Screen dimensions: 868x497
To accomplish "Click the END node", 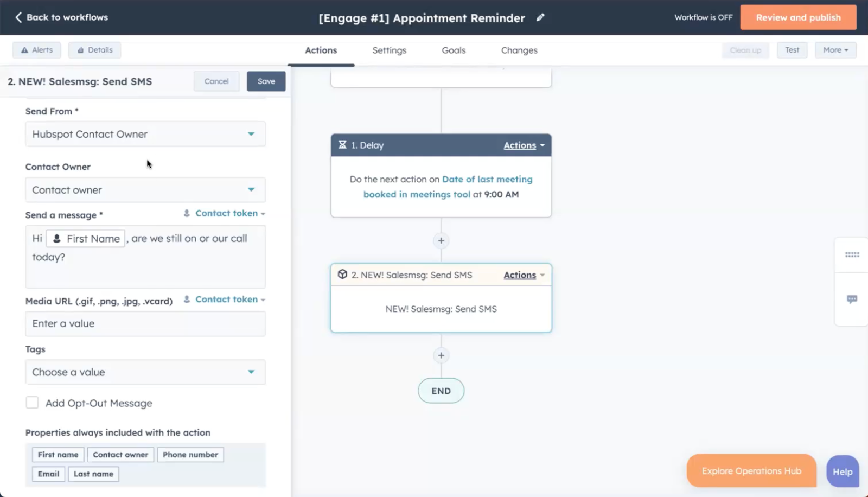I will (x=441, y=391).
